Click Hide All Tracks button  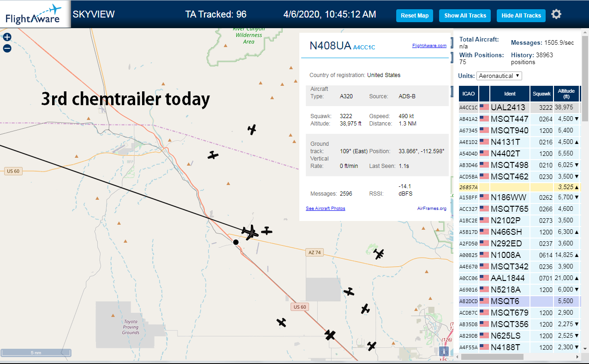(521, 16)
